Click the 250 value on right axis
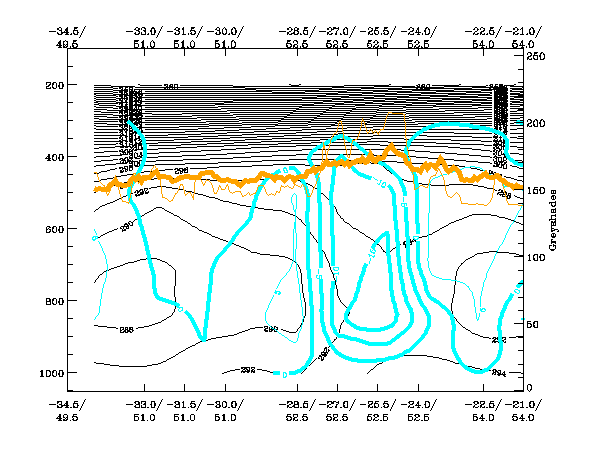This screenshot has height=450, width=600. (539, 57)
